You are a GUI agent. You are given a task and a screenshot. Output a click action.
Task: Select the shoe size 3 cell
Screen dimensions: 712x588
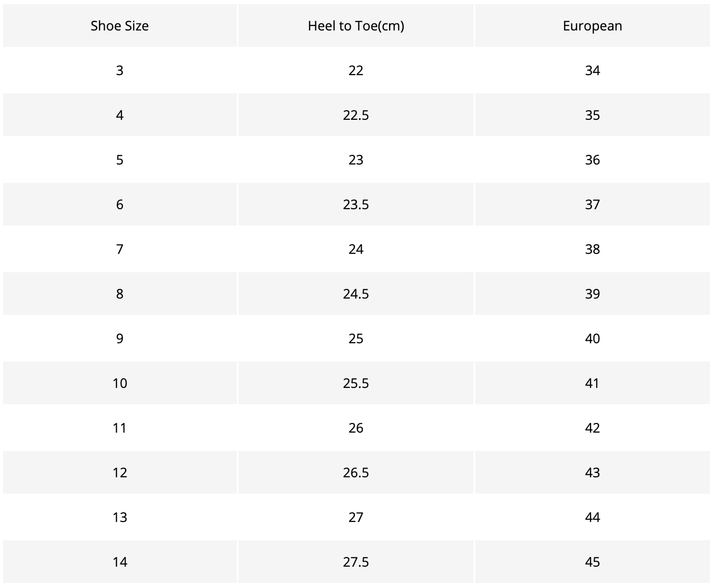tap(120, 71)
